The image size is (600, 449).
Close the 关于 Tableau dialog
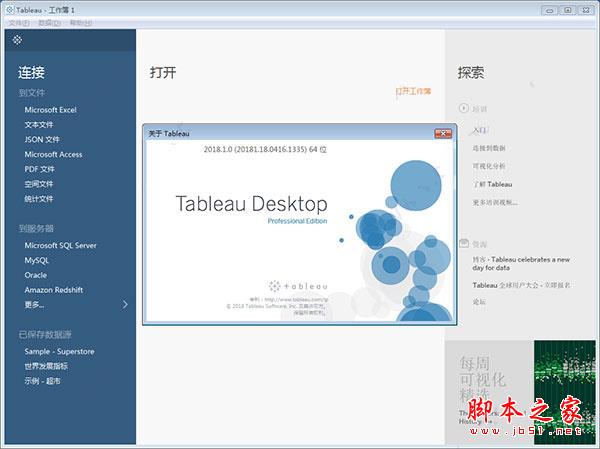pos(443,133)
